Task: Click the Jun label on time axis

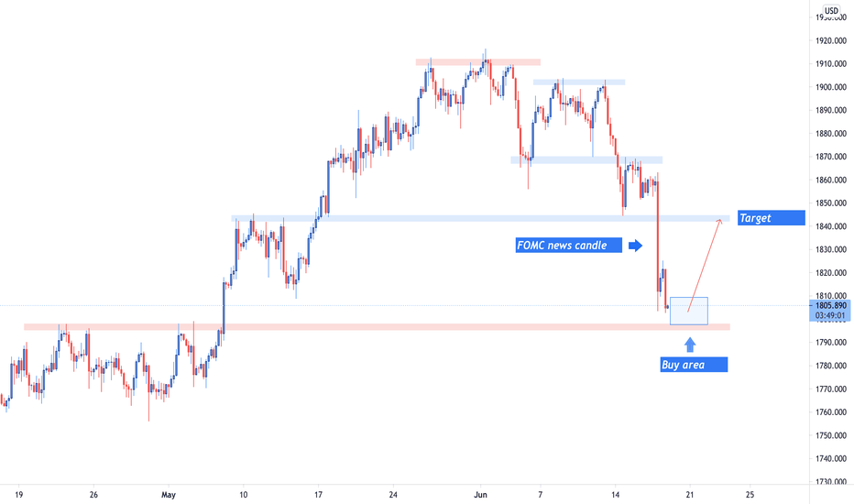Action: click(x=480, y=495)
